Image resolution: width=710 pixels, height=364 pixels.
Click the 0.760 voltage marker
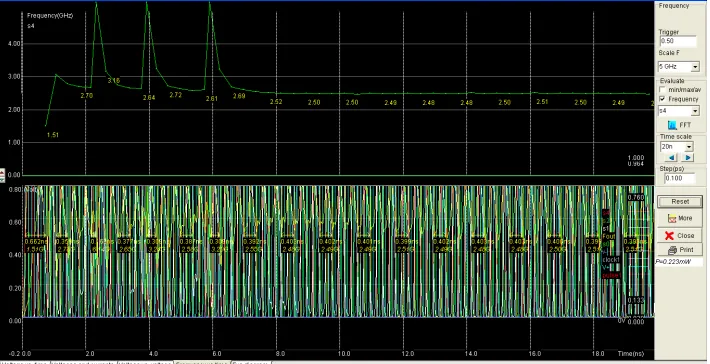[636, 197]
